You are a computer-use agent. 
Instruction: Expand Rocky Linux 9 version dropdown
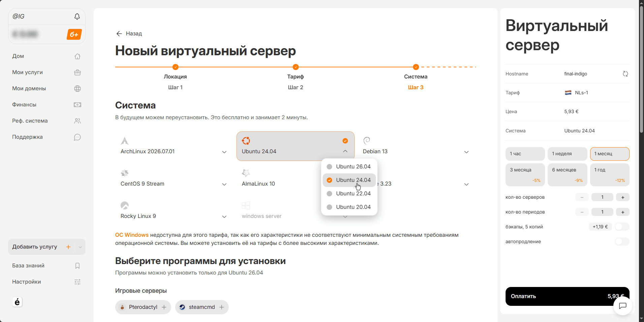[224, 217]
